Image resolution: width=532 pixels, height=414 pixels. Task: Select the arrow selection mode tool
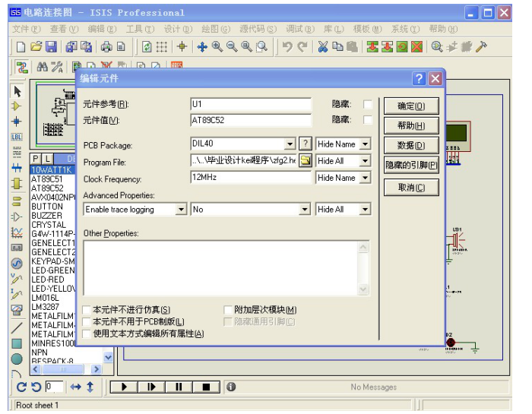pos(17,91)
